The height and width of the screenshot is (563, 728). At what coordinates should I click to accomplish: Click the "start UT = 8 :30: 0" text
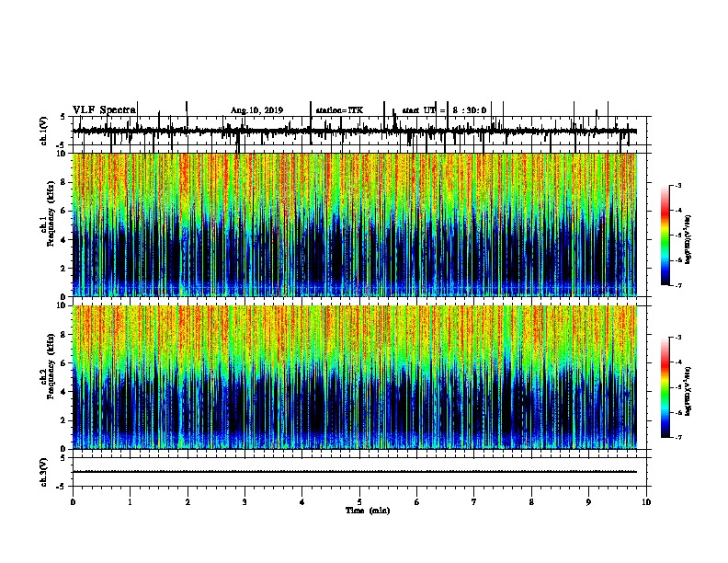pos(444,110)
